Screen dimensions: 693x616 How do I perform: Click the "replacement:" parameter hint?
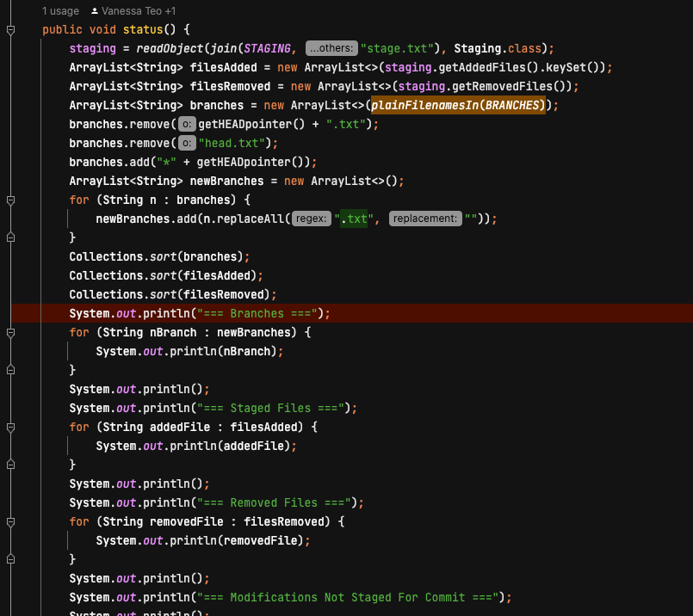(425, 219)
